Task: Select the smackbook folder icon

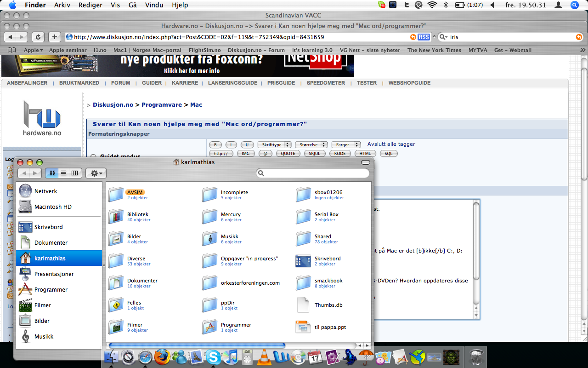Action: click(304, 283)
